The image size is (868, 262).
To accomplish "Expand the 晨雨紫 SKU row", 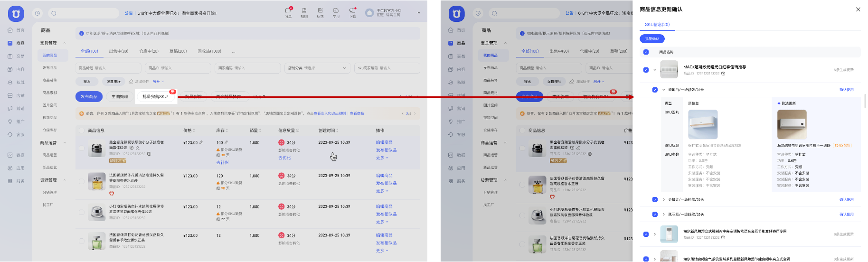I will (x=664, y=215).
